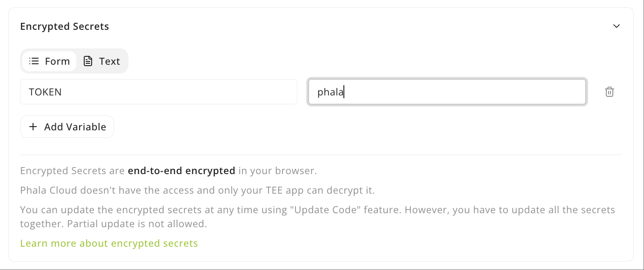Click inside the TOKEN key field

pyautogui.click(x=158, y=92)
